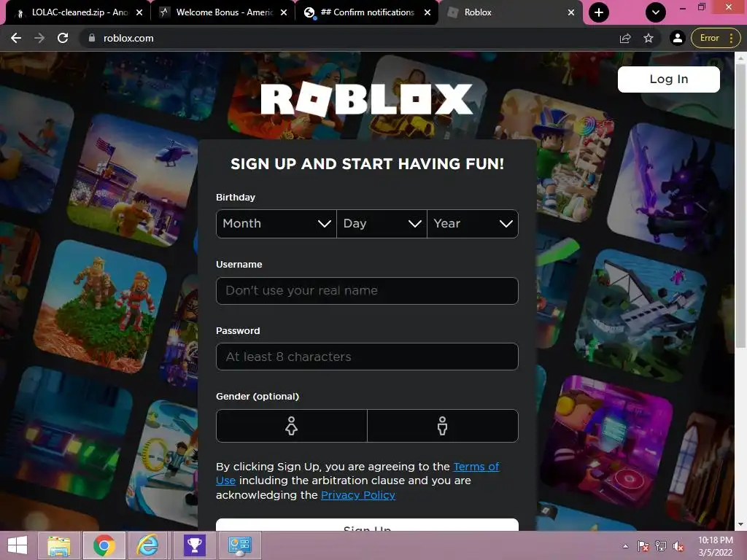Open the share page icon in address bar

pyautogui.click(x=625, y=38)
